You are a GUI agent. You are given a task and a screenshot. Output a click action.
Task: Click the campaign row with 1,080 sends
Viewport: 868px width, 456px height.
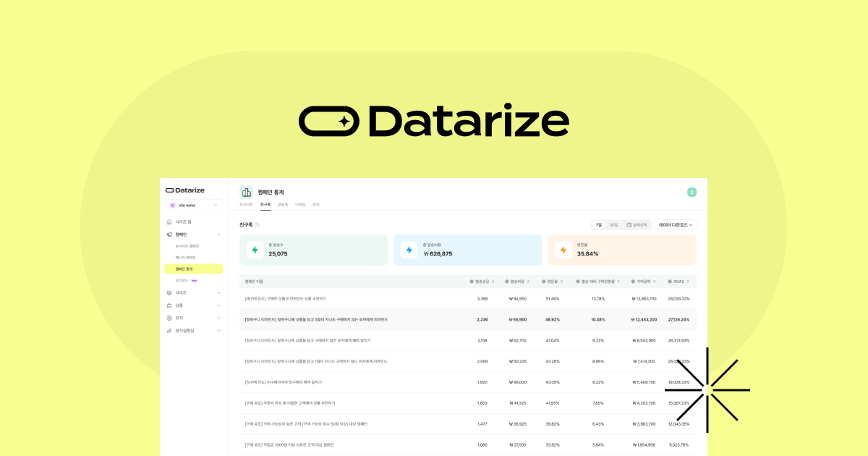tap(468, 444)
